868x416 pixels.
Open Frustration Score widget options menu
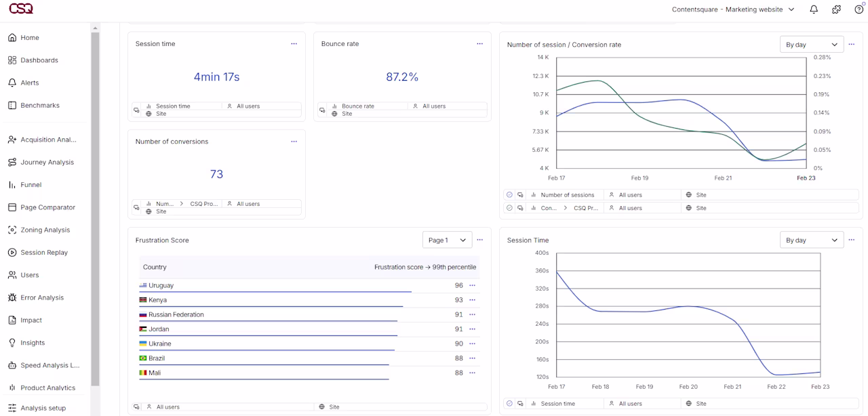point(479,240)
